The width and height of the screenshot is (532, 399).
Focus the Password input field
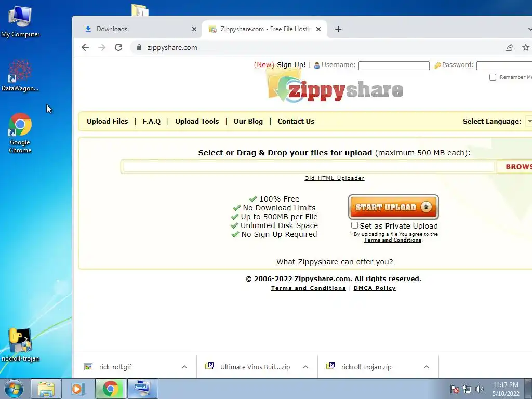pos(504,65)
